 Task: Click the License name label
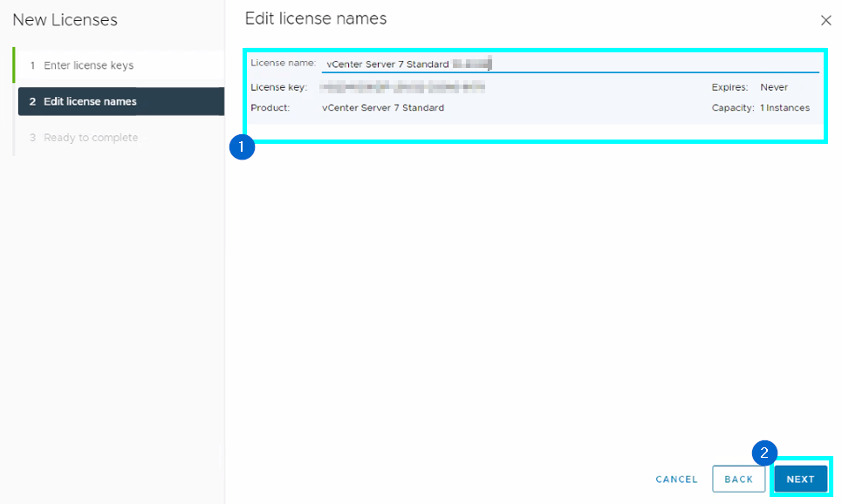coord(283,63)
